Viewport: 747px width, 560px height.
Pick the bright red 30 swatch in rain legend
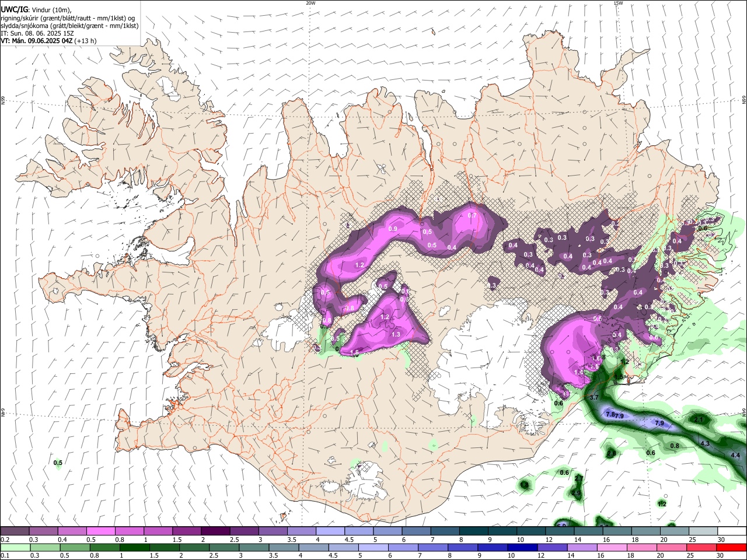pyautogui.click(x=732, y=547)
